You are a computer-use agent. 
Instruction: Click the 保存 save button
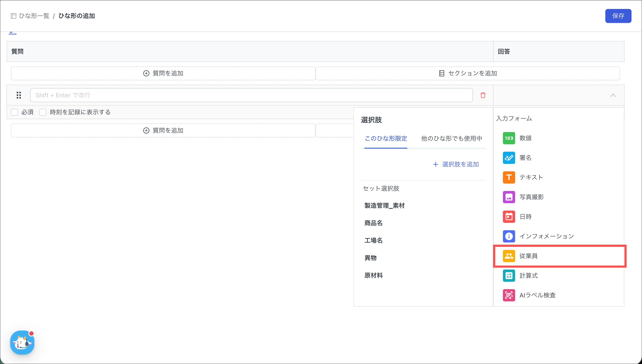point(618,16)
